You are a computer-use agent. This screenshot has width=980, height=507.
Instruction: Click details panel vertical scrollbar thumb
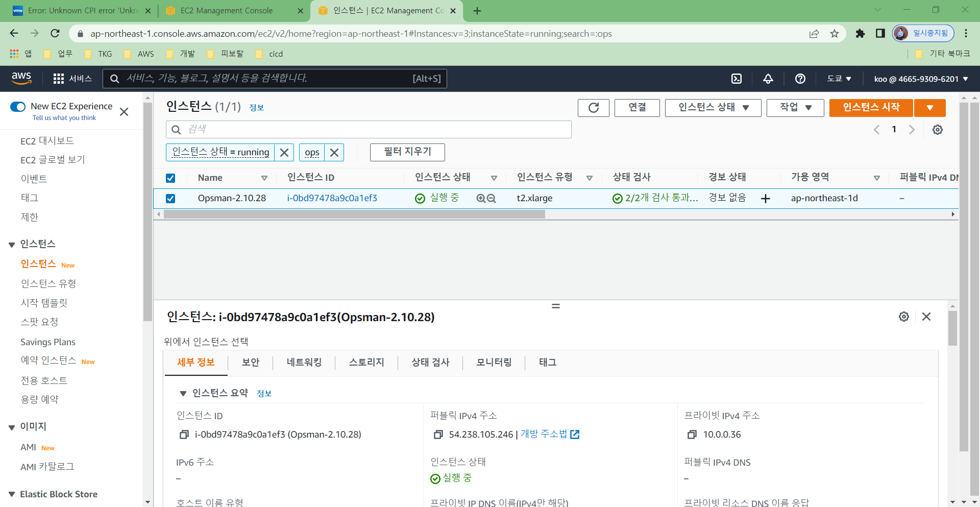tap(952, 328)
